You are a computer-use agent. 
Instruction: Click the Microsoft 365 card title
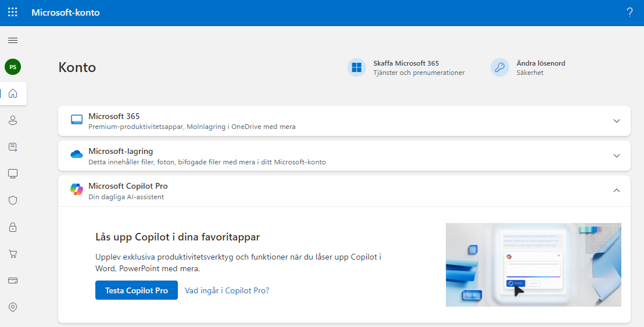(x=114, y=116)
